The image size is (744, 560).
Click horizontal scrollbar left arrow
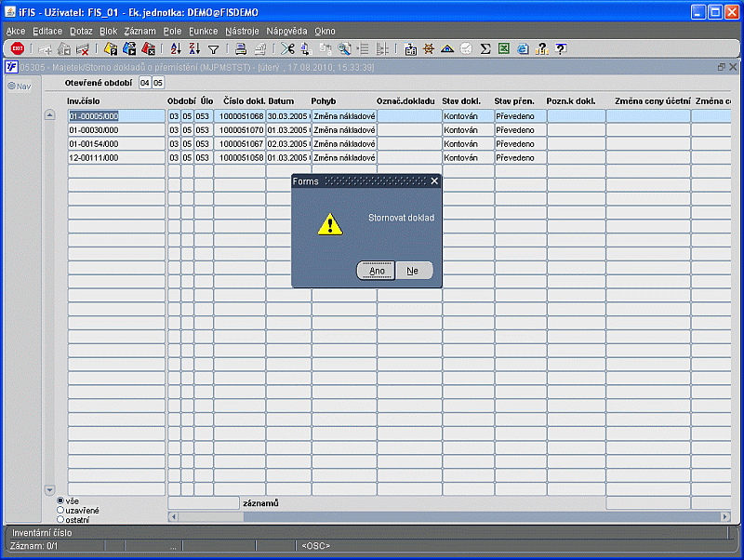click(173, 517)
